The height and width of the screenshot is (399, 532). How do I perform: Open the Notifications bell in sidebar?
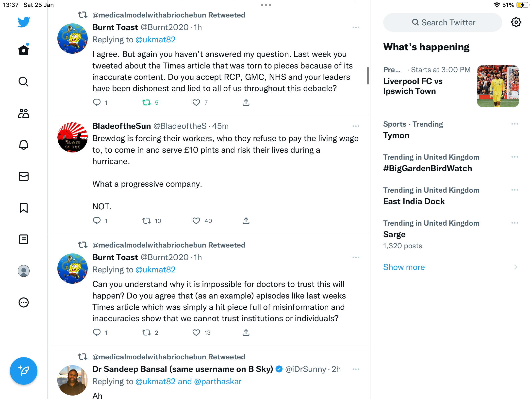click(x=24, y=145)
